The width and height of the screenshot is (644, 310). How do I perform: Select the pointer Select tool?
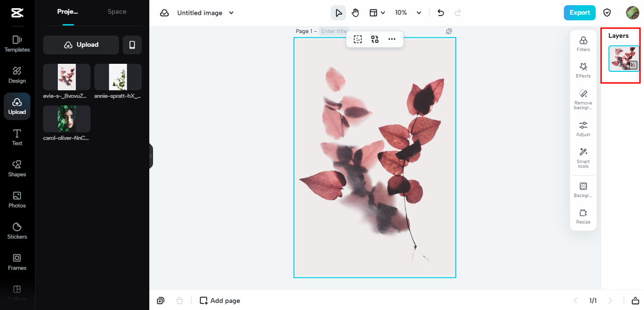(339, 13)
